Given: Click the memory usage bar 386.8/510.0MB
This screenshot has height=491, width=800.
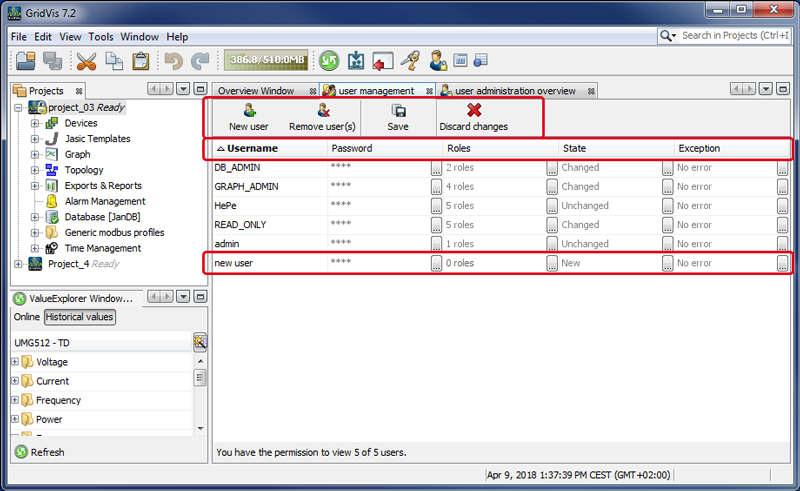Looking at the screenshot, I should point(267,61).
